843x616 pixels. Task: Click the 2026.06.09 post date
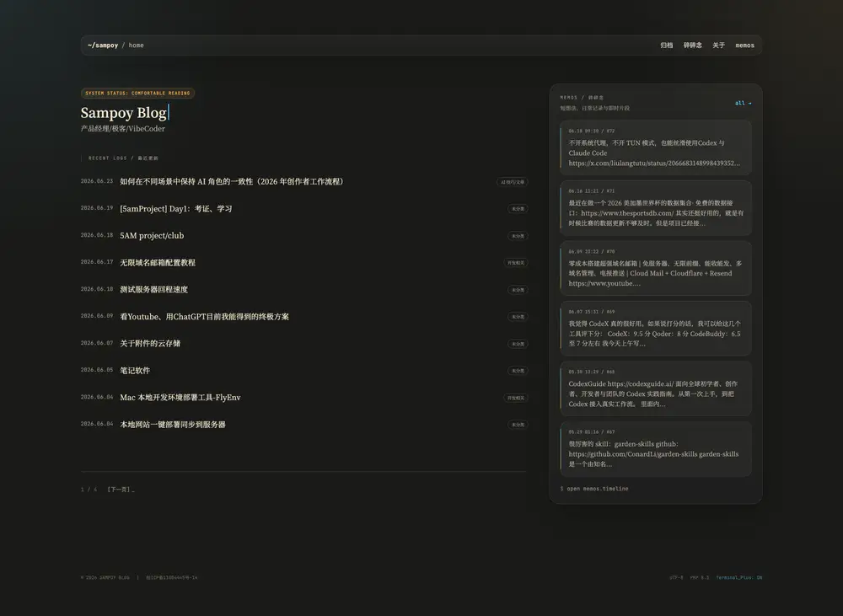click(97, 316)
